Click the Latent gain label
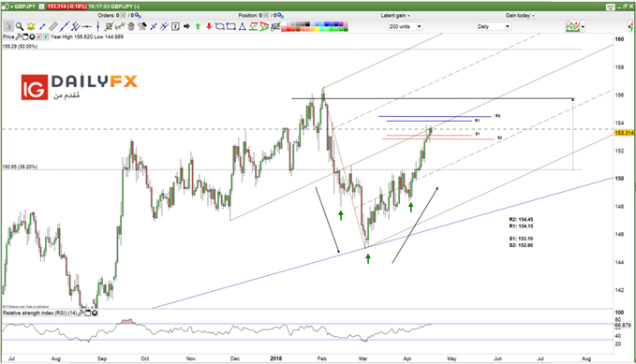Viewport: 636px width, 364px height. click(x=395, y=15)
